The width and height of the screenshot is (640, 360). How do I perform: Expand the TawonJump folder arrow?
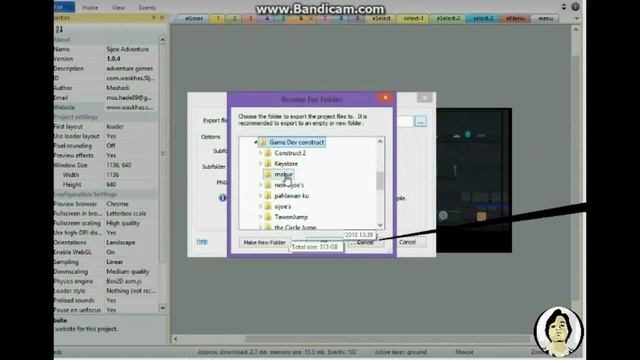pyautogui.click(x=261, y=217)
